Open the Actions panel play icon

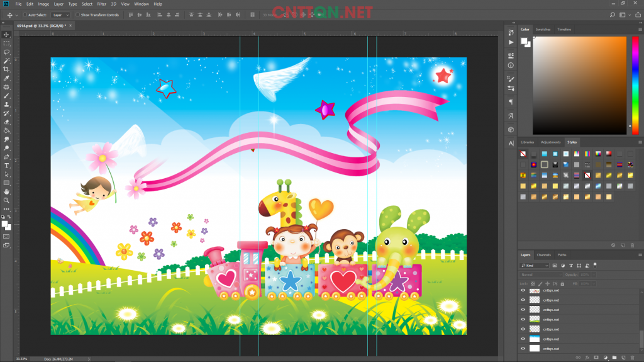[x=511, y=42]
